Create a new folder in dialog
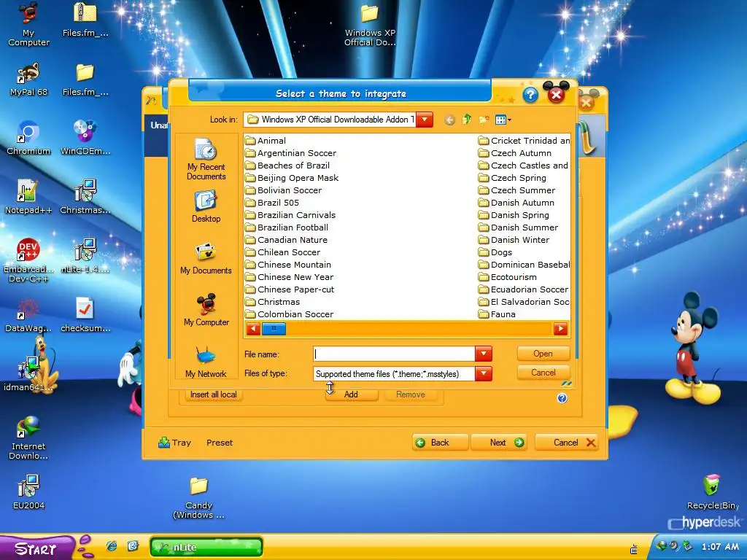The height and width of the screenshot is (560, 747). pos(484,120)
